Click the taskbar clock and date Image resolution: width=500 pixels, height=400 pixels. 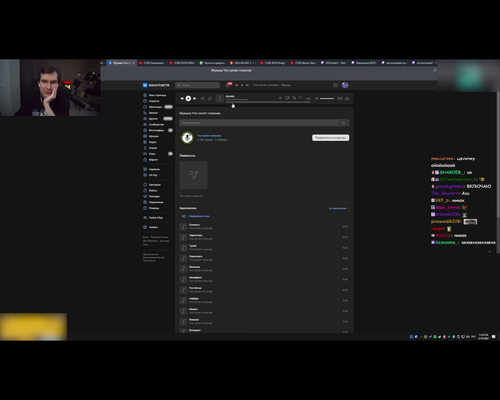coord(483,337)
